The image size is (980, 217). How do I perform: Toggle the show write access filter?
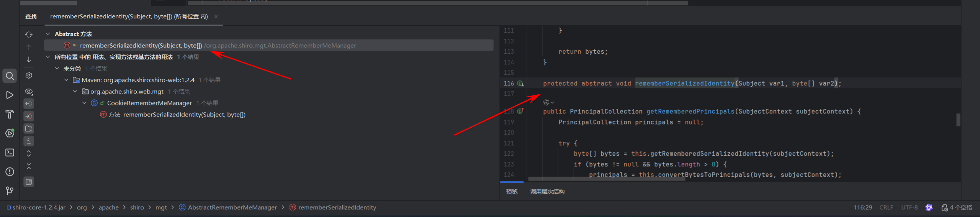click(29, 116)
